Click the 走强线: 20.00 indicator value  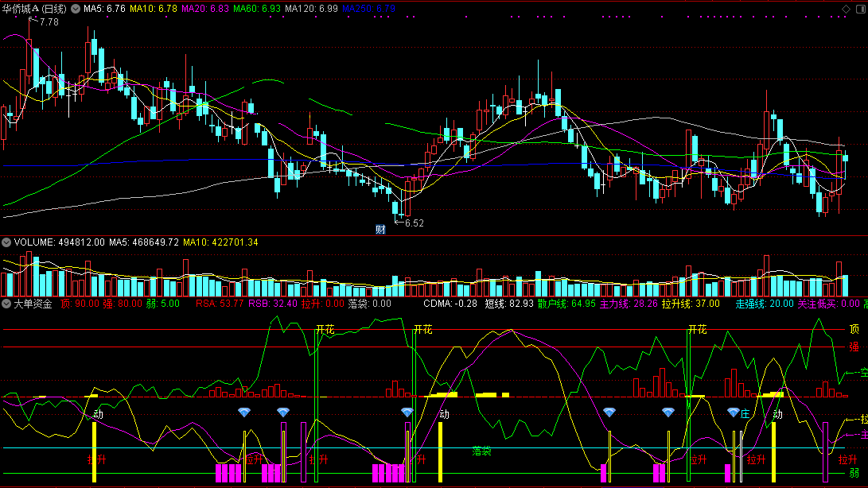pos(765,304)
